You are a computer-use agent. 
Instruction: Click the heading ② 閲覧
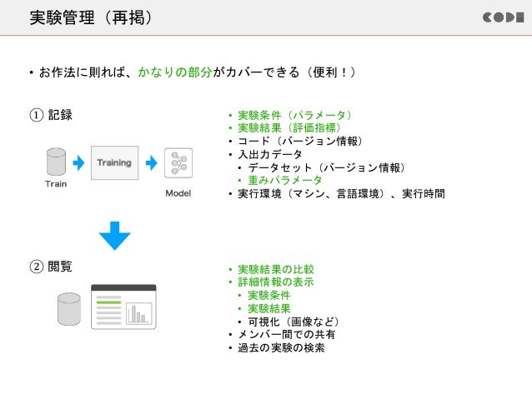tap(51, 267)
